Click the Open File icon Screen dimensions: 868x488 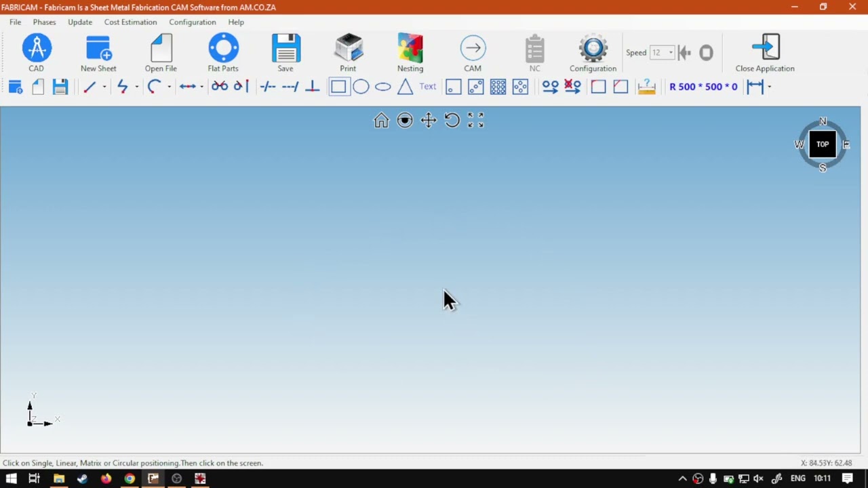(161, 53)
